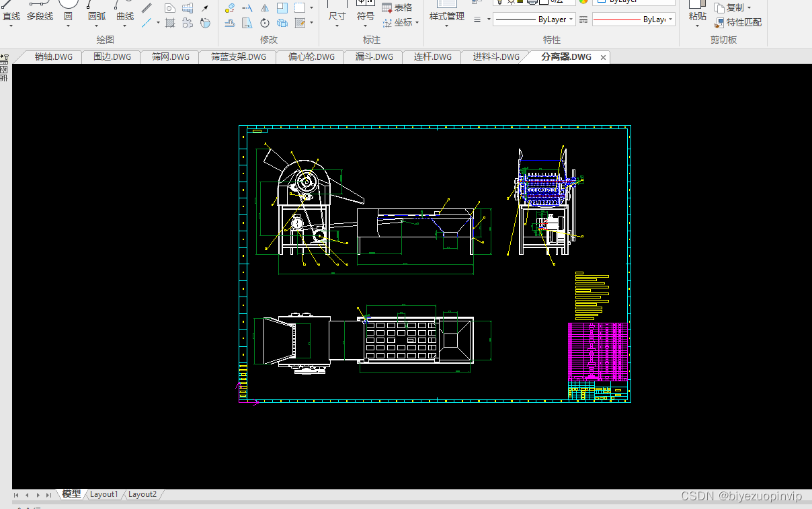The height and width of the screenshot is (509, 812).
Task: Expand the 坐标 dropdown arrow
Action: 417,23
